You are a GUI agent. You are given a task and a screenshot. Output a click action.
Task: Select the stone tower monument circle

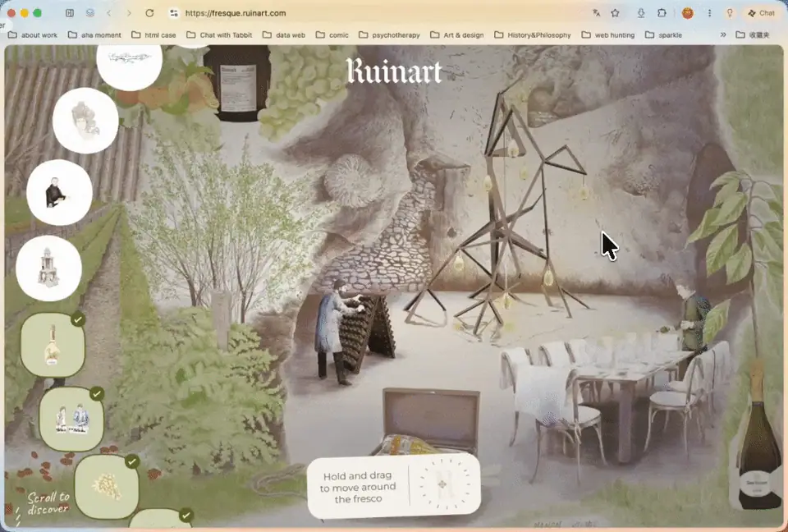(48, 268)
